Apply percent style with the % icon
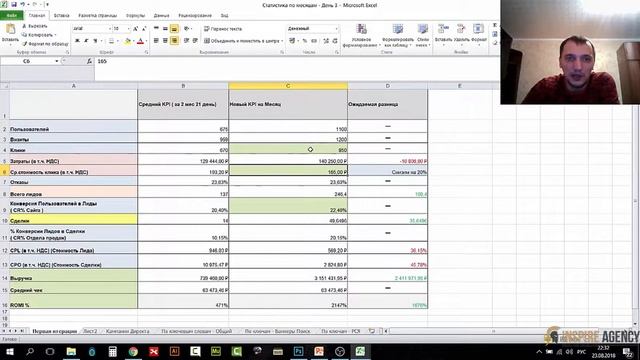The width and height of the screenshot is (640, 360). pyautogui.click(x=304, y=41)
